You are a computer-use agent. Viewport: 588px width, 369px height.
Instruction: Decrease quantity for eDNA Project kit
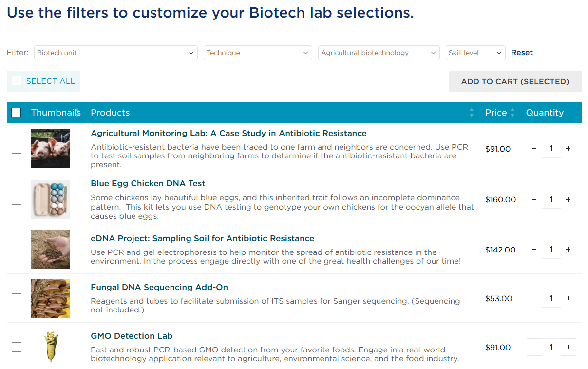[x=534, y=250]
